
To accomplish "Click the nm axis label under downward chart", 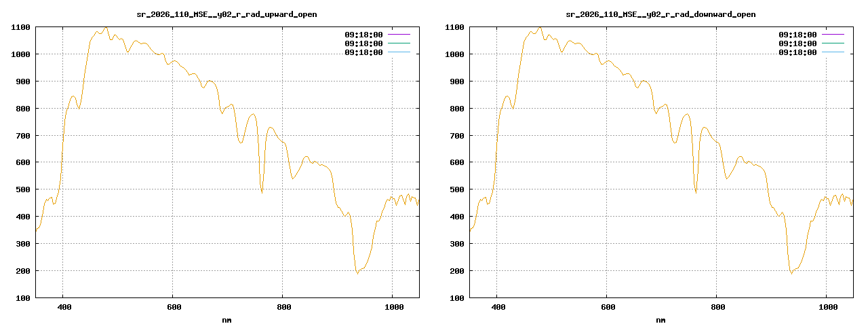I will pyautogui.click(x=660, y=320).
